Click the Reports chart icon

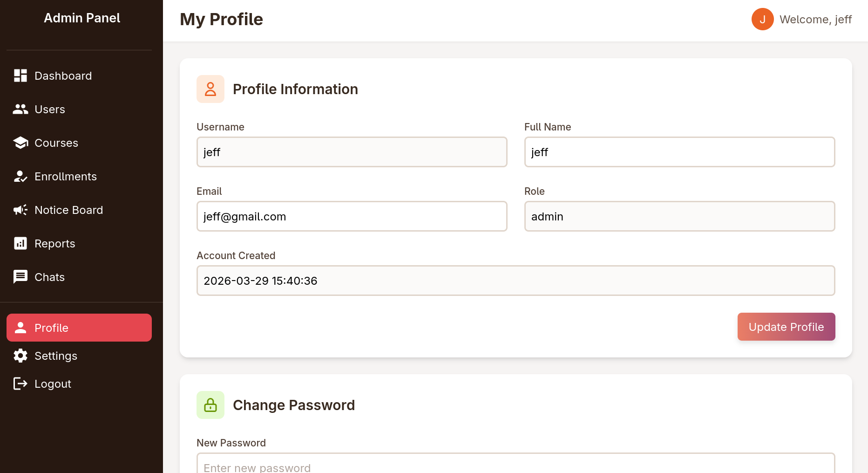point(20,243)
